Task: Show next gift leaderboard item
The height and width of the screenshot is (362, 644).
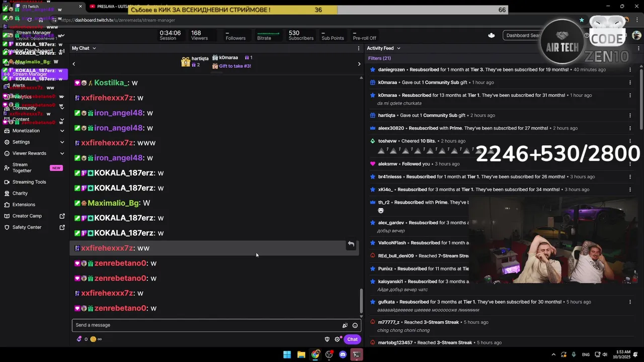Action: (359, 64)
